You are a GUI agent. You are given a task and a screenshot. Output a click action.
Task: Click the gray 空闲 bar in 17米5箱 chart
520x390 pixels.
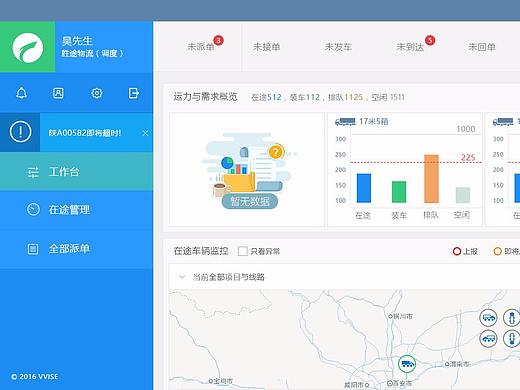pos(463,195)
